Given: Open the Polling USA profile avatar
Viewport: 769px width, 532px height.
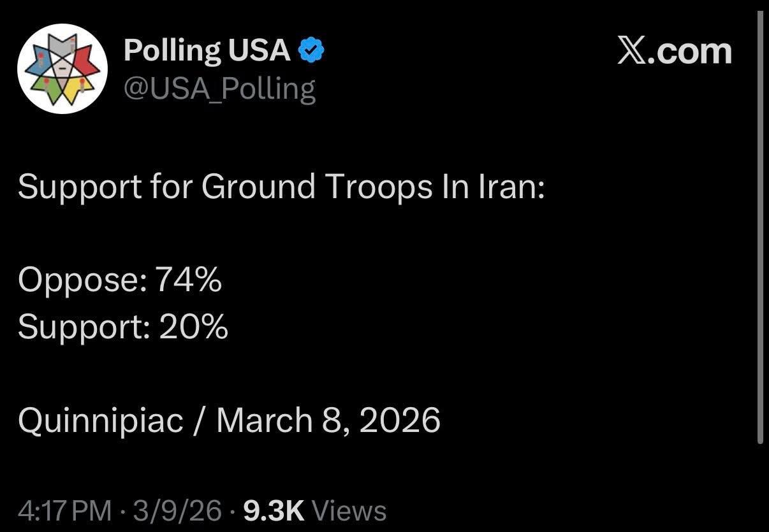Looking at the screenshot, I should [63, 68].
